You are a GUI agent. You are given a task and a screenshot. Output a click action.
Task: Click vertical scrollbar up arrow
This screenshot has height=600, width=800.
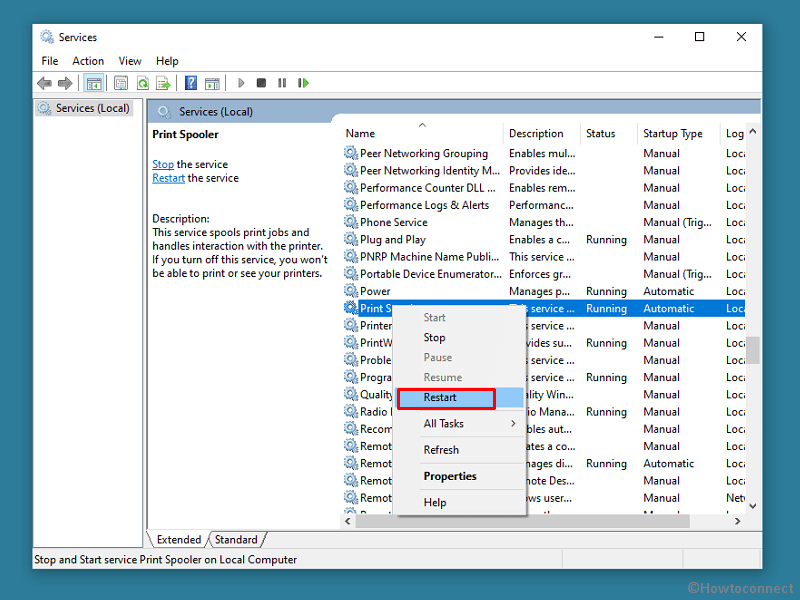[x=753, y=132]
